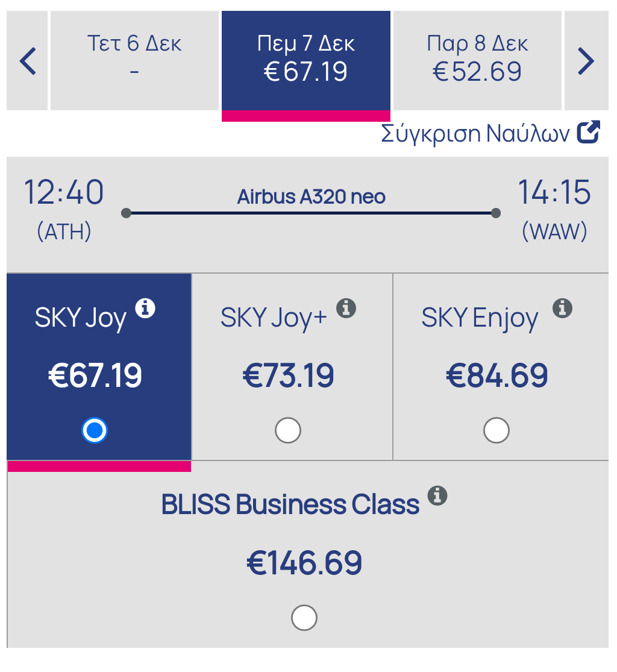617x672 pixels.
Task: Click the info icon beside SKY Joy+
Action: [346, 309]
